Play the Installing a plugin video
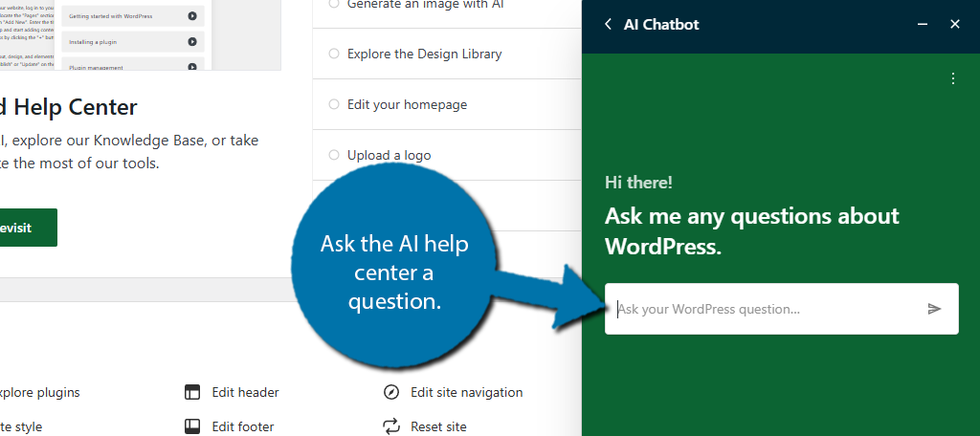 tap(192, 42)
